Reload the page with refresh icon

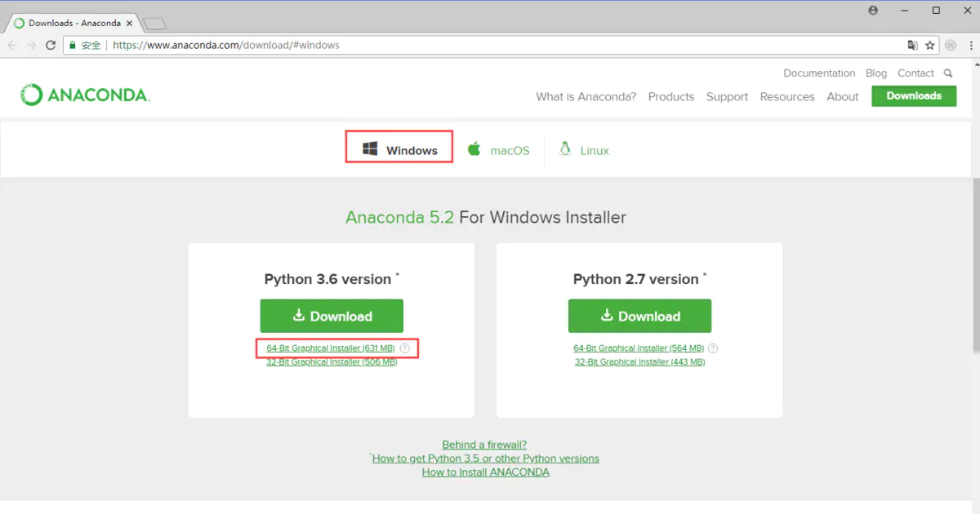pos(51,45)
